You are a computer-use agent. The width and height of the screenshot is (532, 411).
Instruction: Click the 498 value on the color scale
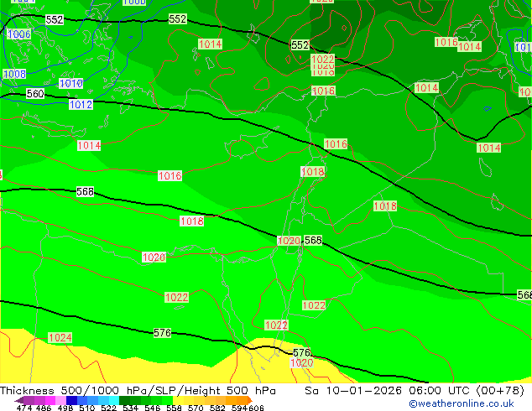click(65, 408)
